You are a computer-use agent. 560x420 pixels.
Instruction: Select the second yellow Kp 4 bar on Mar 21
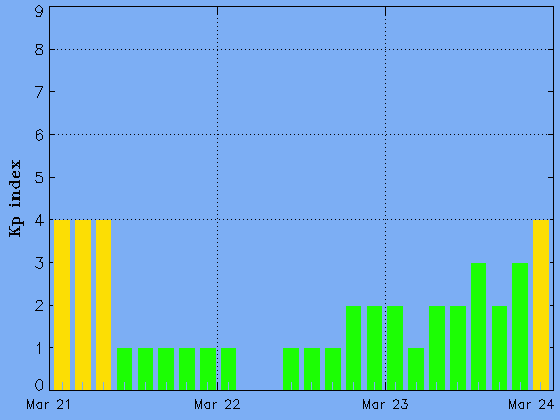(x=83, y=305)
